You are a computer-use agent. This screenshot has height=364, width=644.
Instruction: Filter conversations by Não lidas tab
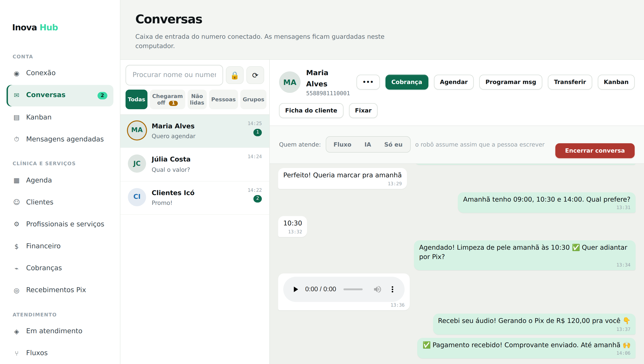pos(197,99)
